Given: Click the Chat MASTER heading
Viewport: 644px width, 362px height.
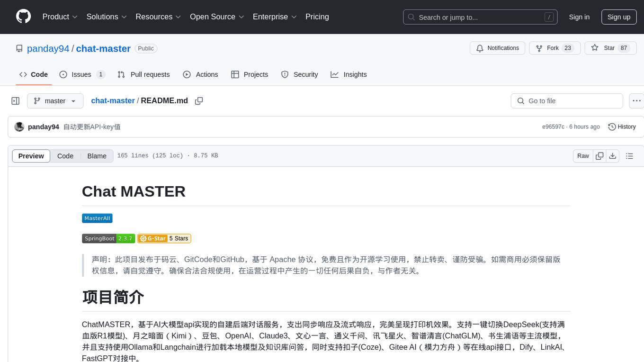Looking at the screenshot, I should coord(134,191).
